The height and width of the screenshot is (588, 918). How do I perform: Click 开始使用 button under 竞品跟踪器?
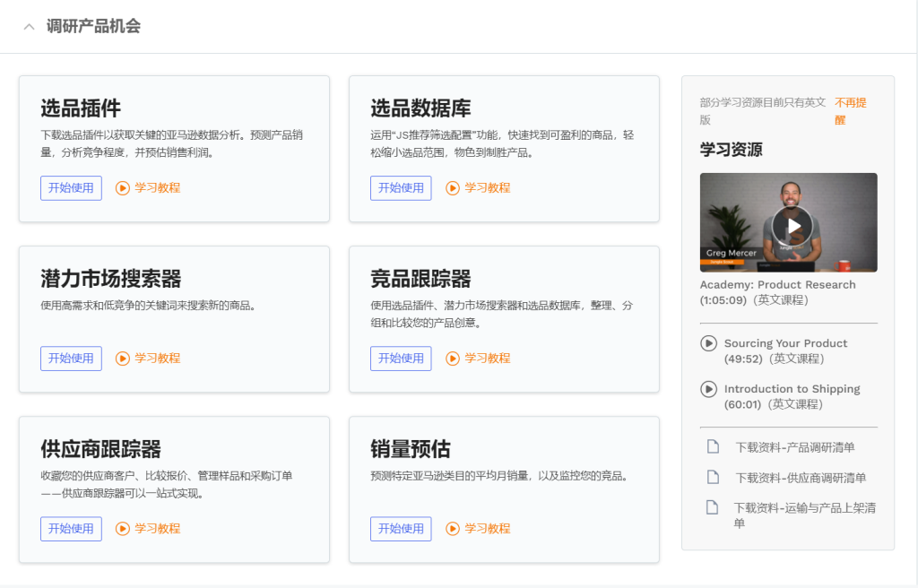(401, 359)
